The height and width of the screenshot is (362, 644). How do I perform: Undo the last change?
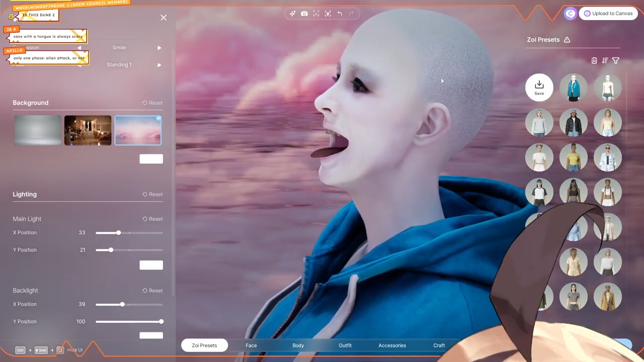pyautogui.click(x=340, y=14)
